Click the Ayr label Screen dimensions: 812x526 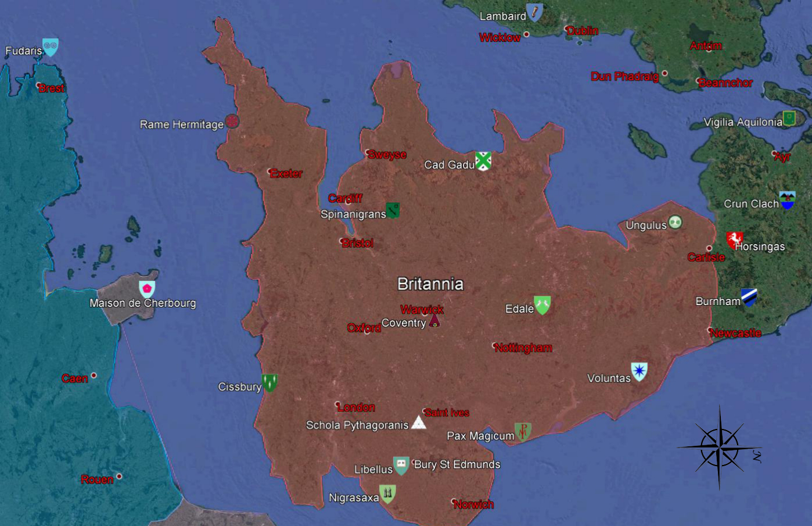[x=782, y=157]
